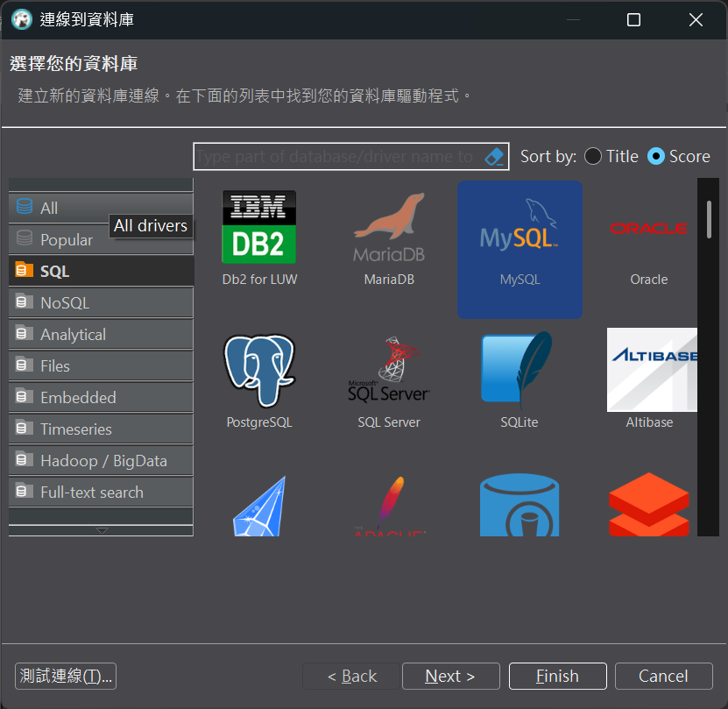The width and height of the screenshot is (728, 709).
Task: Go back with the < Back button
Action: [x=351, y=676]
